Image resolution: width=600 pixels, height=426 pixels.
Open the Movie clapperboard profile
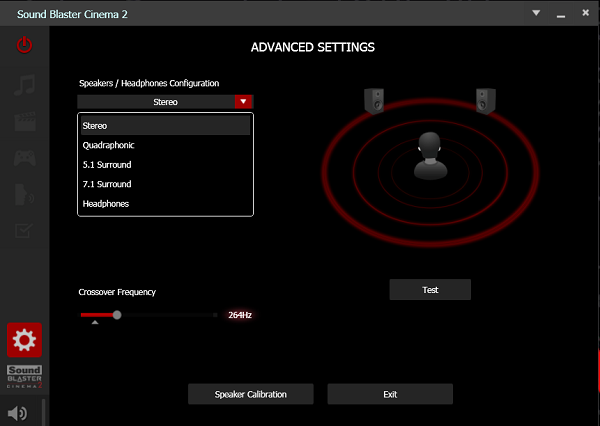(25, 122)
